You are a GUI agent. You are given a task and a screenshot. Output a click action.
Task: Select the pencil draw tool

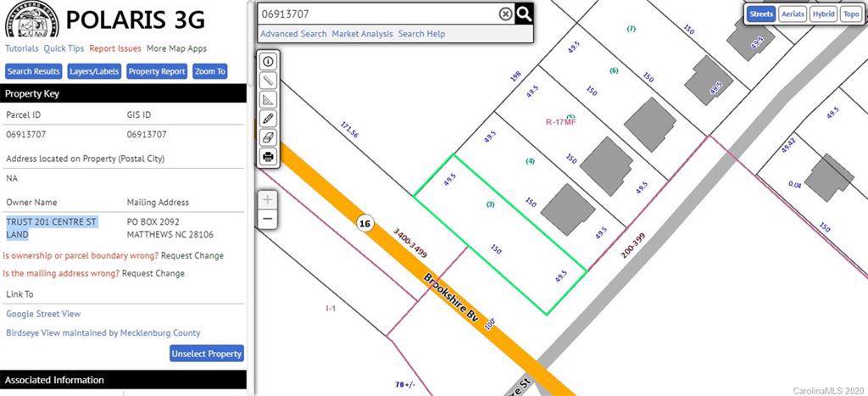269,119
